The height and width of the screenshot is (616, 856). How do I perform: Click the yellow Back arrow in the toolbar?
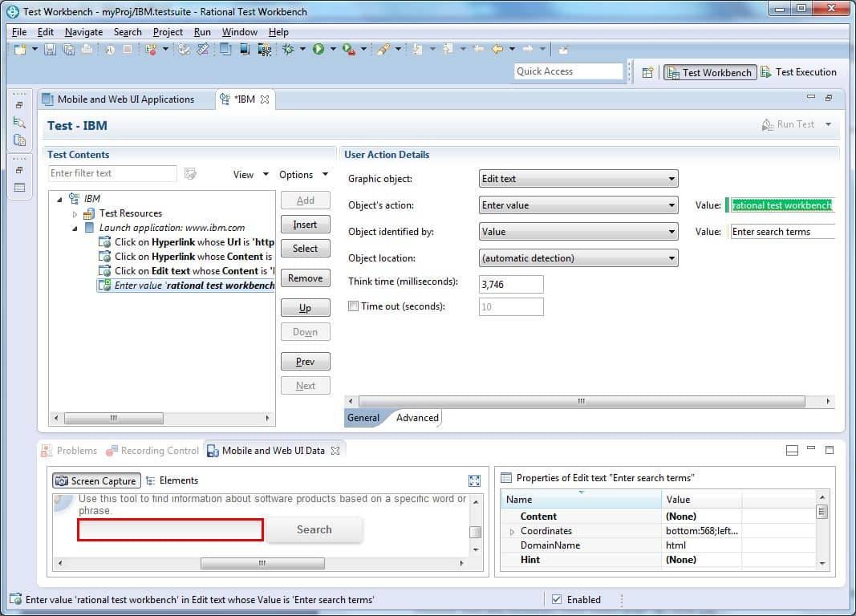pyautogui.click(x=497, y=50)
